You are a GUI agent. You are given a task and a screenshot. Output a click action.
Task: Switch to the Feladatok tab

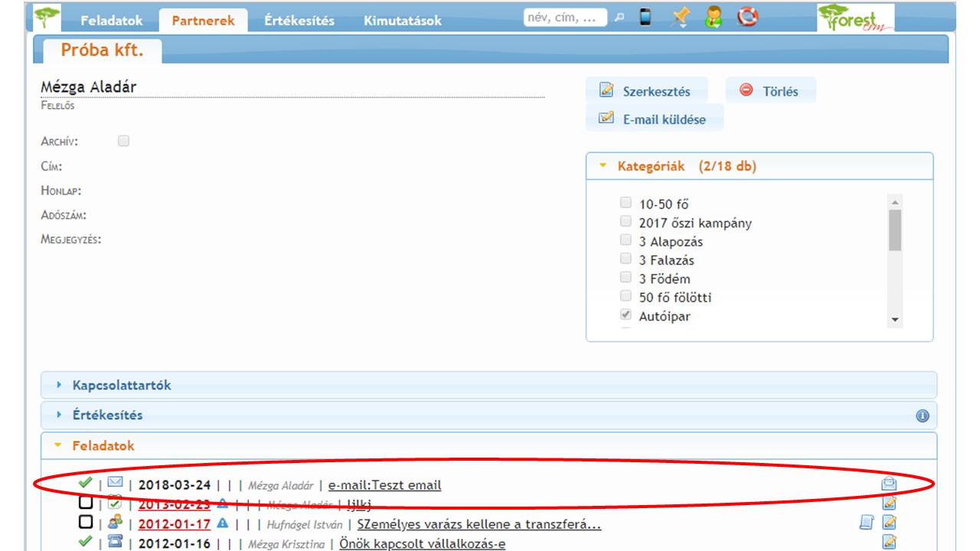(x=111, y=21)
